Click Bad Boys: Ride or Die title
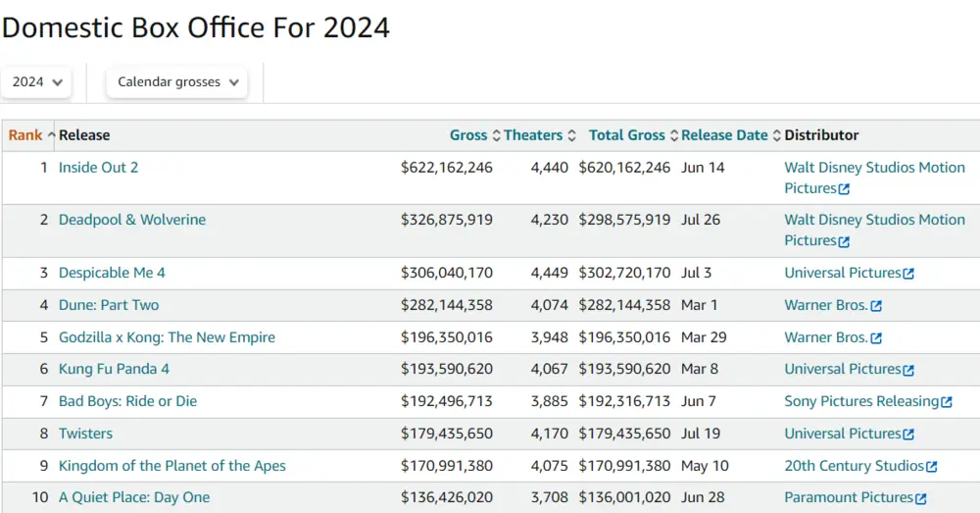 127,401
